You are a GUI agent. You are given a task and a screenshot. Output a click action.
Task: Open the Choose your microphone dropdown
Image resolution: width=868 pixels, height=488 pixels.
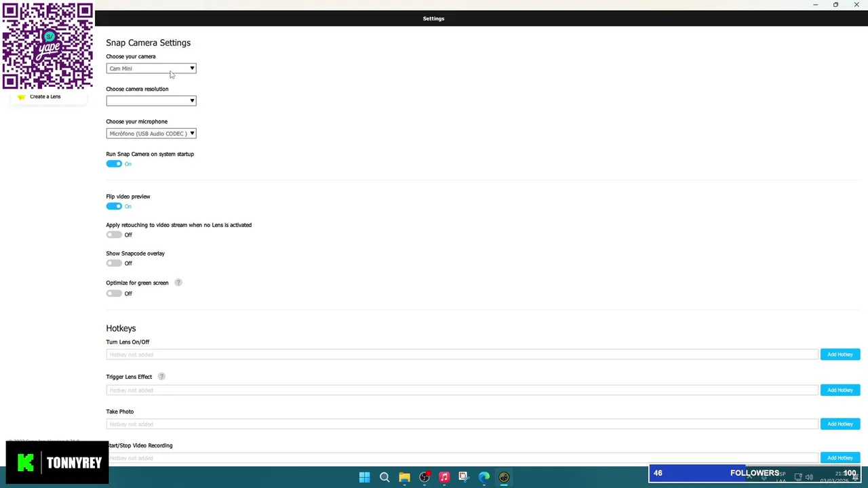(151, 134)
